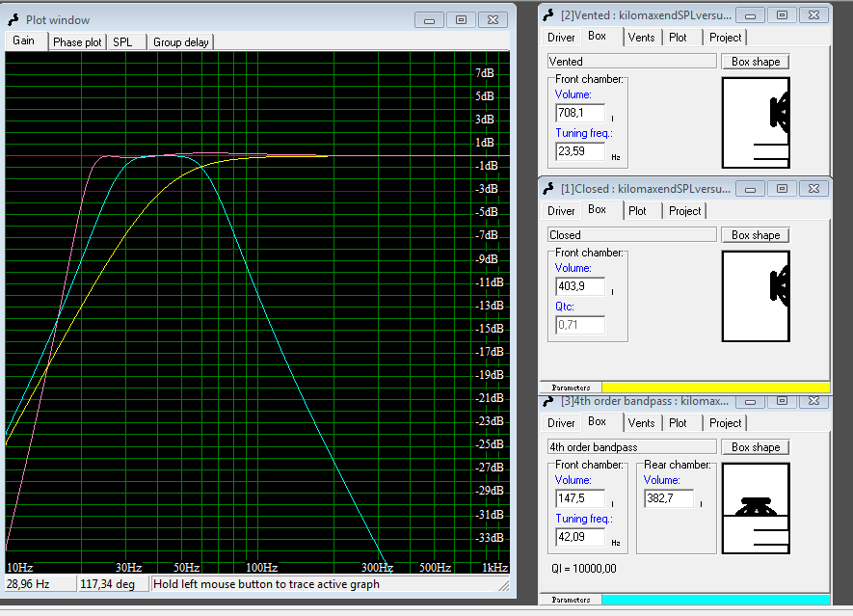
Task: Close the 4th order bandpass window
Action: tap(813, 402)
